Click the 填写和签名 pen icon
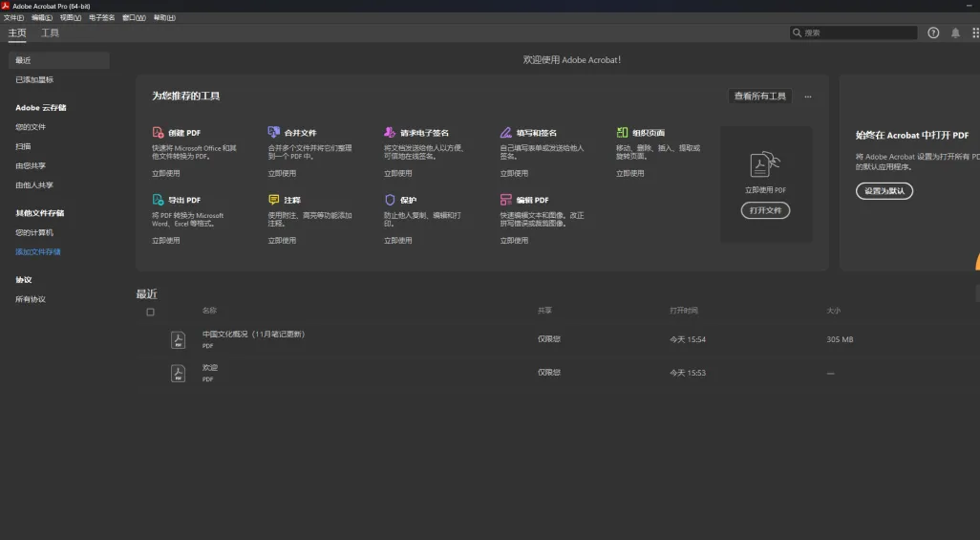Viewport: 980px width, 540px height. click(x=505, y=132)
